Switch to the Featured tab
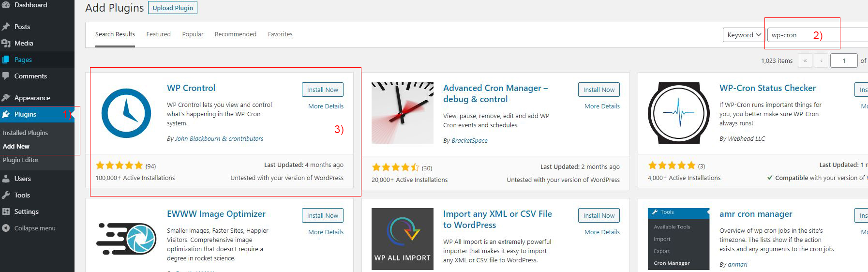The image size is (868, 272). tap(158, 34)
